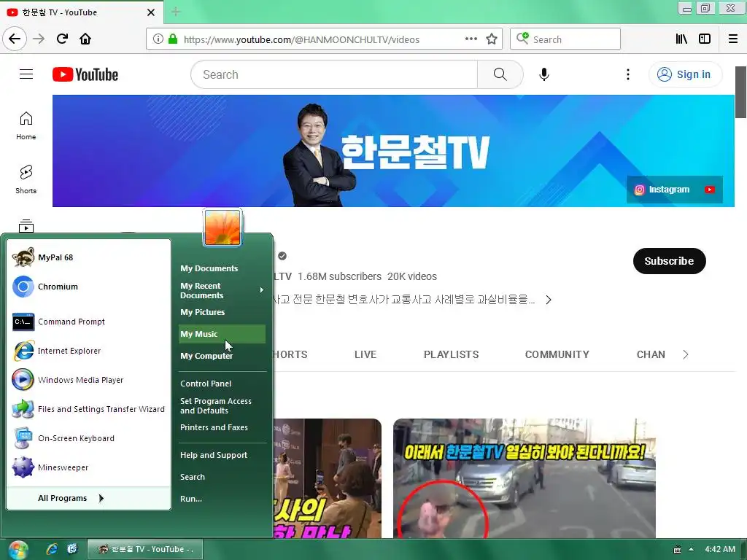Open Shorts in the YouTube sidebar
Screen dimensions: 747x560
pos(26,179)
